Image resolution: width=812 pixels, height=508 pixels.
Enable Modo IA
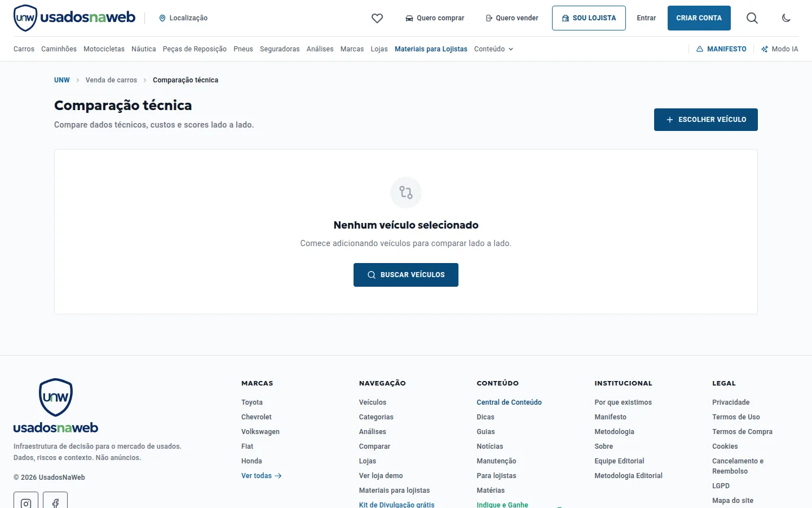(780, 49)
